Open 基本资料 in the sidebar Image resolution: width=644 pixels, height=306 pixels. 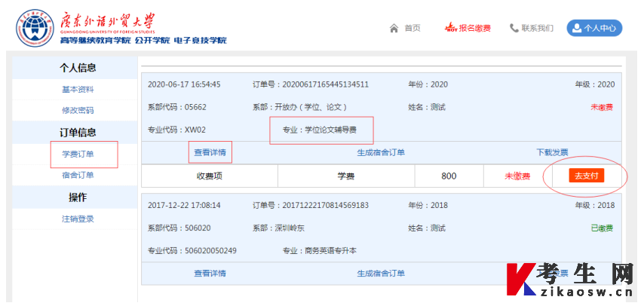(78, 90)
